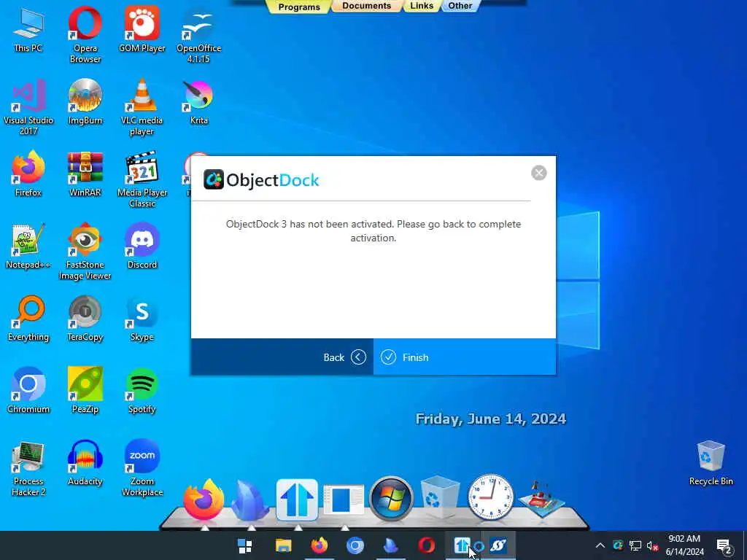Click the ObjectDock tray icon

[x=618, y=545]
